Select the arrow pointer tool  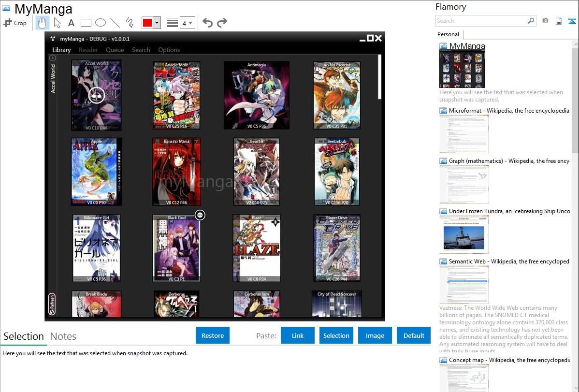coord(57,23)
